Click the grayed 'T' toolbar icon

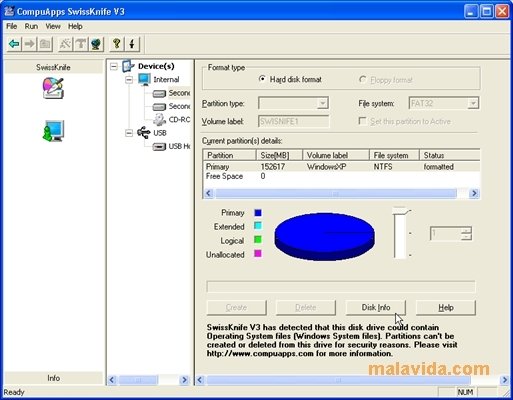pos(80,44)
